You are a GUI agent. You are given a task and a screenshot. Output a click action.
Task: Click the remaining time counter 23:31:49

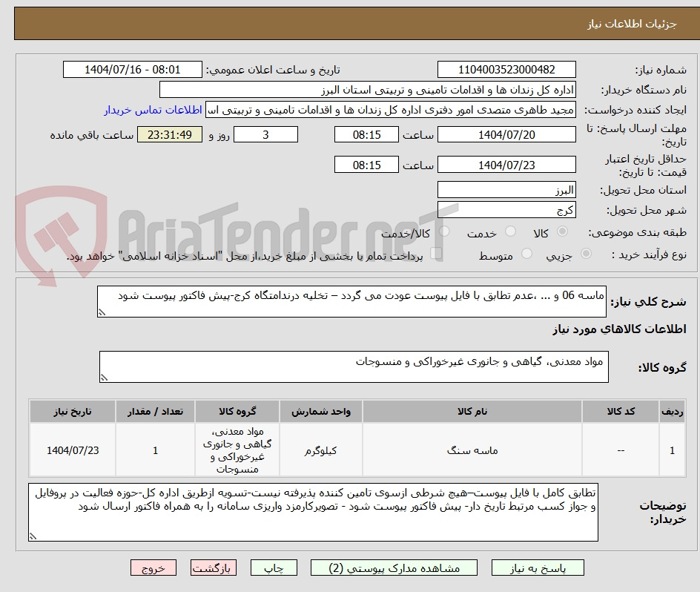pyautogui.click(x=169, y=134)
